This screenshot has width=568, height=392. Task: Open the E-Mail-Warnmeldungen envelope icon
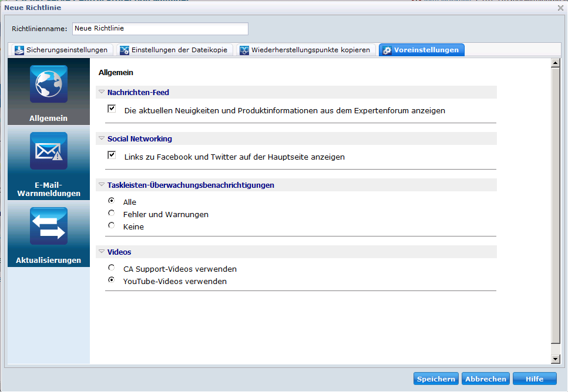click(49, 151)
